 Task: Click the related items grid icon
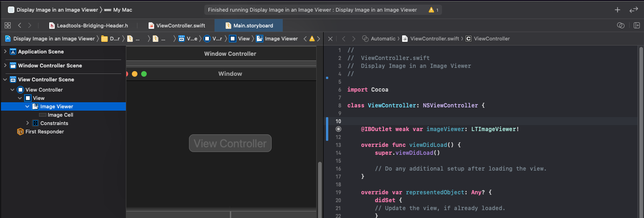[7, 25]
